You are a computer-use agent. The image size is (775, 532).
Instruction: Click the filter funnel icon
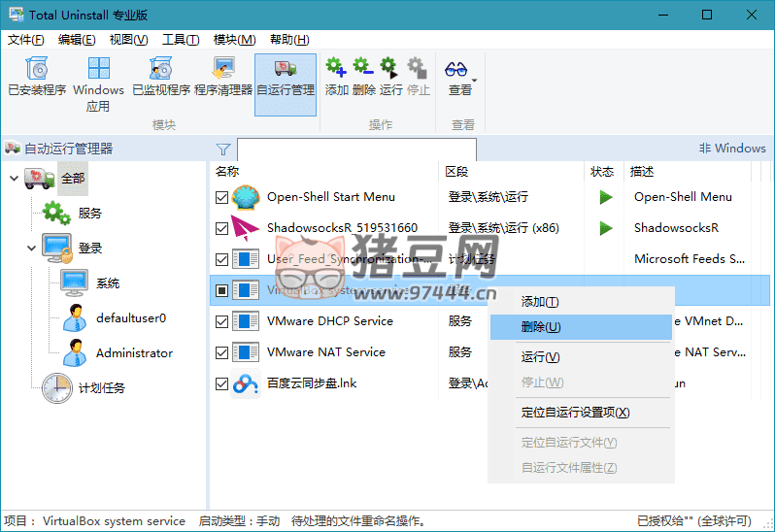pos(223,150)
